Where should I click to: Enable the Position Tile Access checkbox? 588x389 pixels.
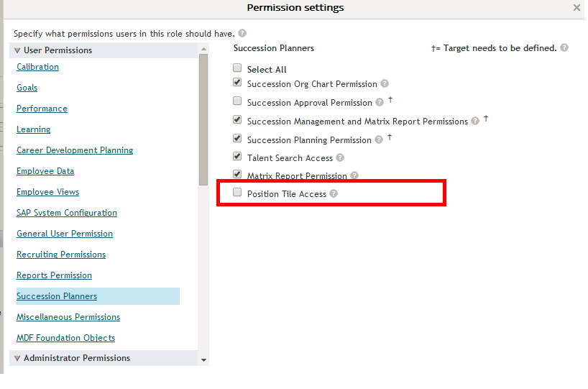237,193
